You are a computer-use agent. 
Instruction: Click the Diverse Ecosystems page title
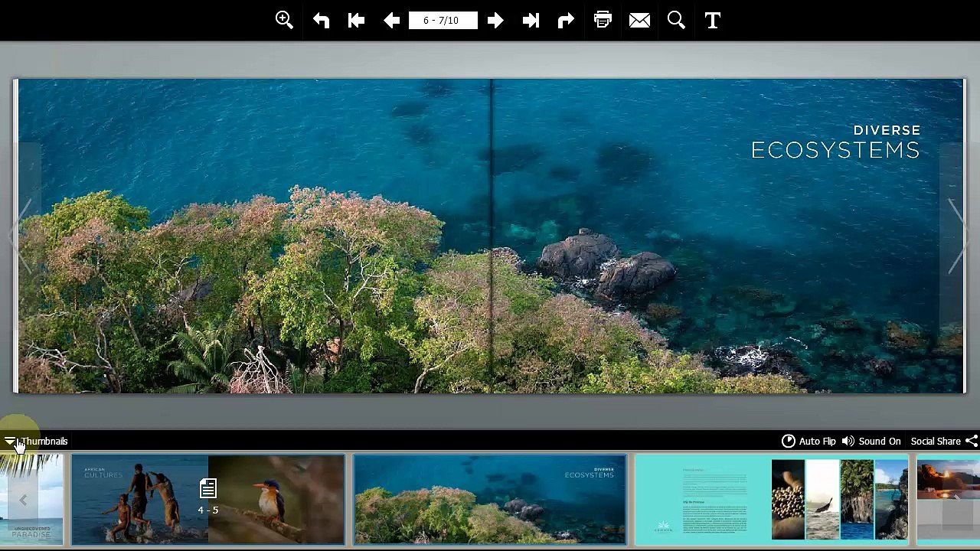click(x=835, y=143)
